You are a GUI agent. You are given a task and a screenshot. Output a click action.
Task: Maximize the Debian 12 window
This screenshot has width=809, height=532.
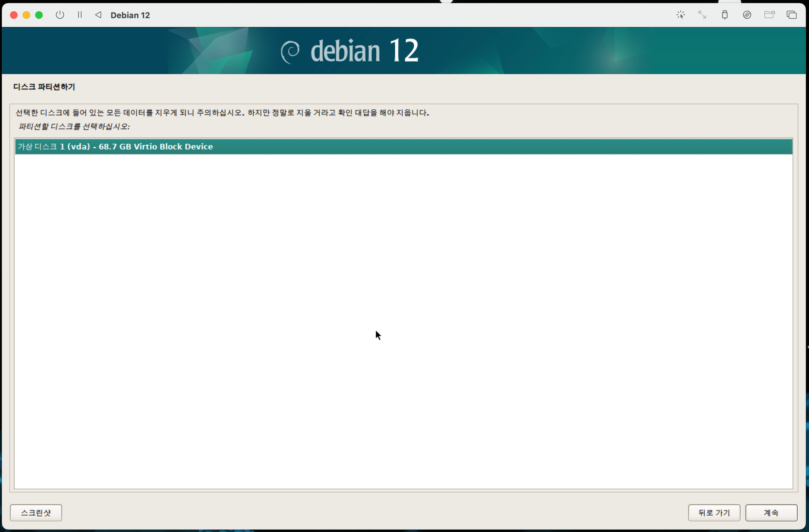pos(39,15)
